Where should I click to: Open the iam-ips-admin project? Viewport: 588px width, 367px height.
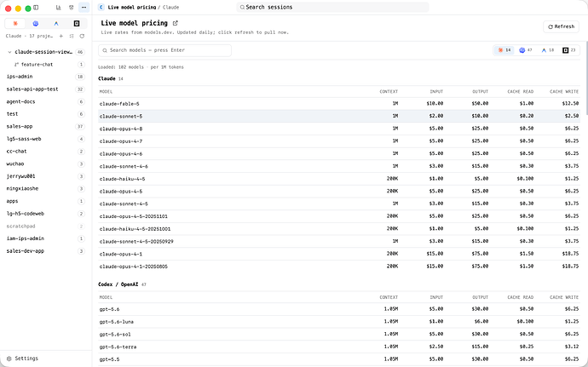point(46,238)
